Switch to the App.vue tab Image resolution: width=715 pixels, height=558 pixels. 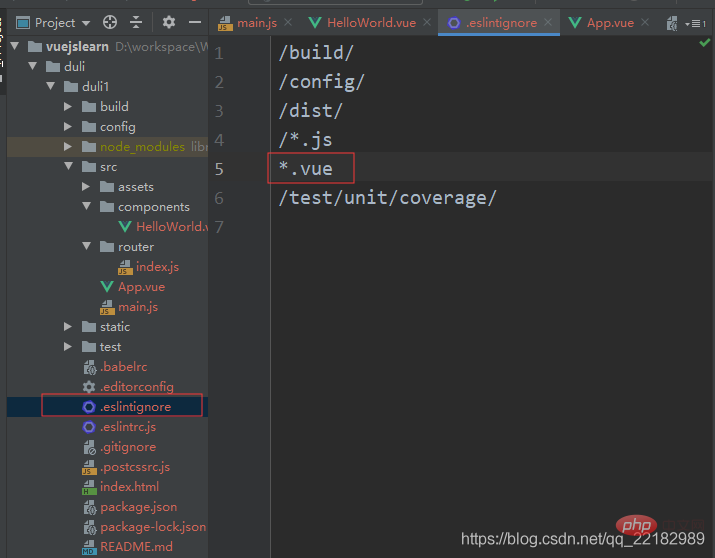(x=610, y=23)
